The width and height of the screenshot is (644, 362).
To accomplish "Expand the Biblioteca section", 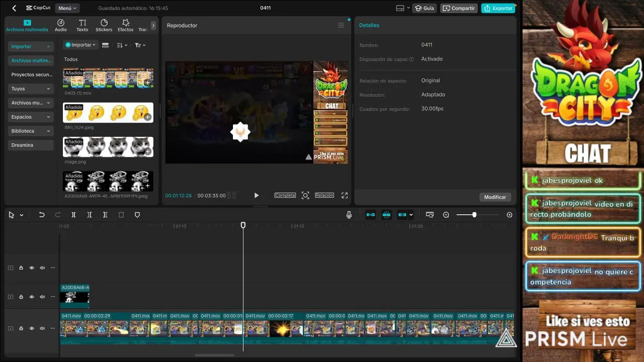I will pyautogui.click(x=31, y=131).
